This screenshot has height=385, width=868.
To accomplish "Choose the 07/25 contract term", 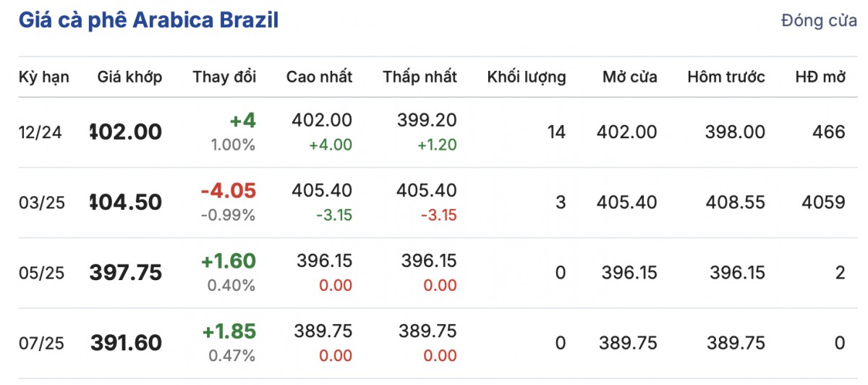I will click(x=42, y=343).
